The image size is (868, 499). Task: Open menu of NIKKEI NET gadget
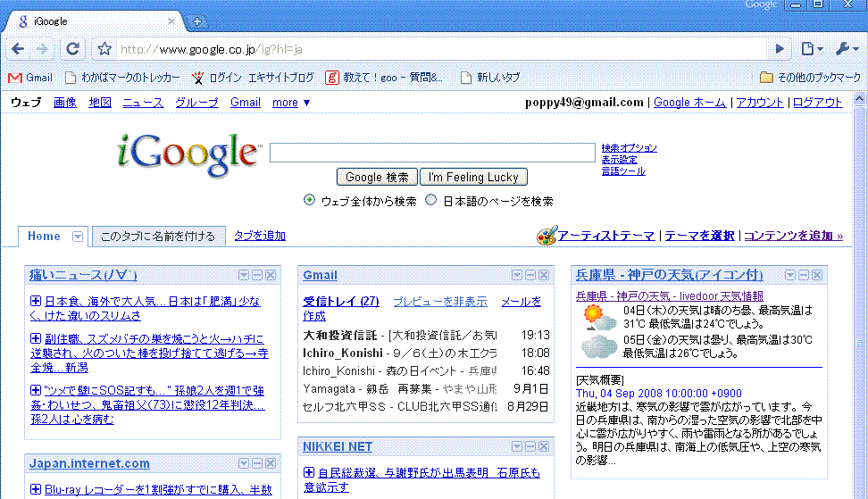click(x=517, y=446)
